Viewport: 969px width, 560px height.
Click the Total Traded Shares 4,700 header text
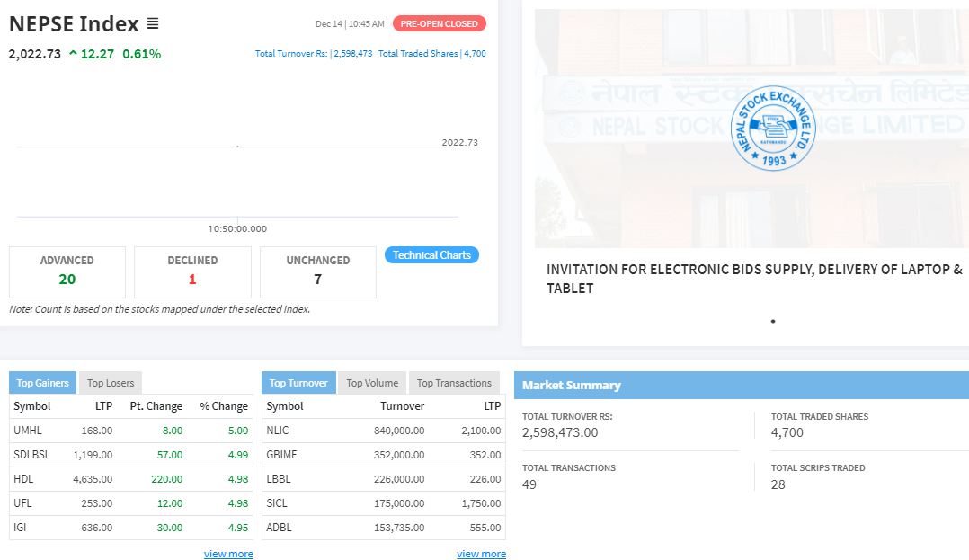pos(432,54)
